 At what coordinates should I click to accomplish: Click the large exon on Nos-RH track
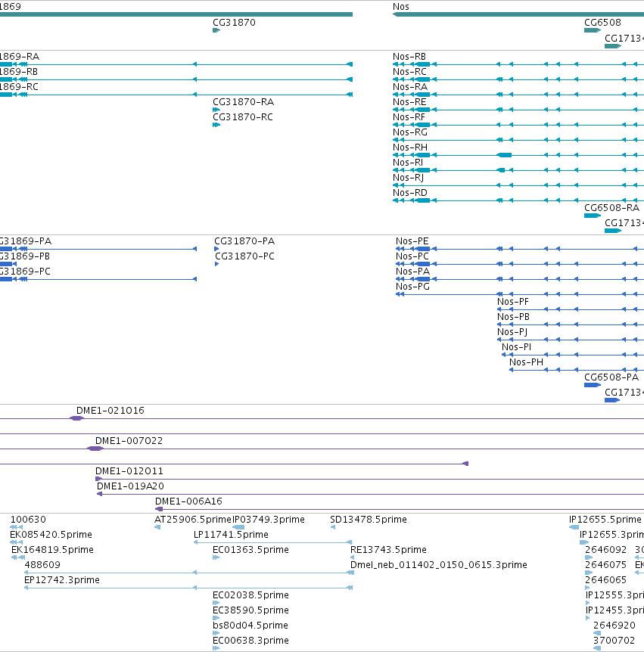[x=505, y=155]
